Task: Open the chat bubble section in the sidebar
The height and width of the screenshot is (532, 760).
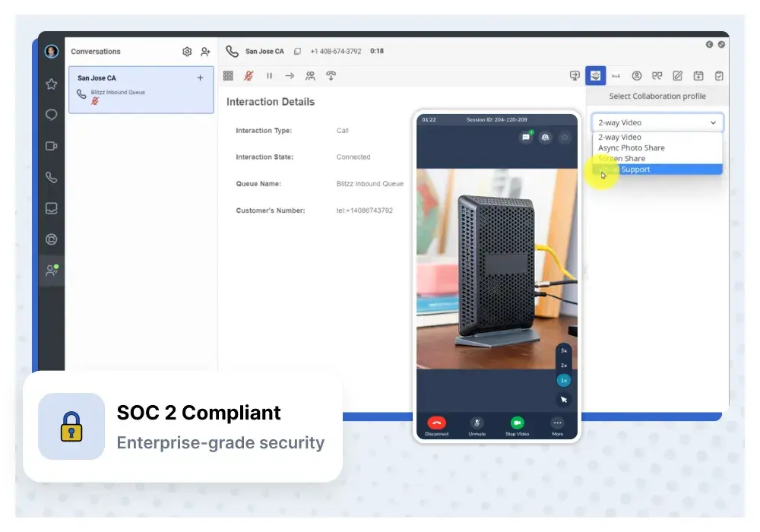Action: tap(52, 115)
